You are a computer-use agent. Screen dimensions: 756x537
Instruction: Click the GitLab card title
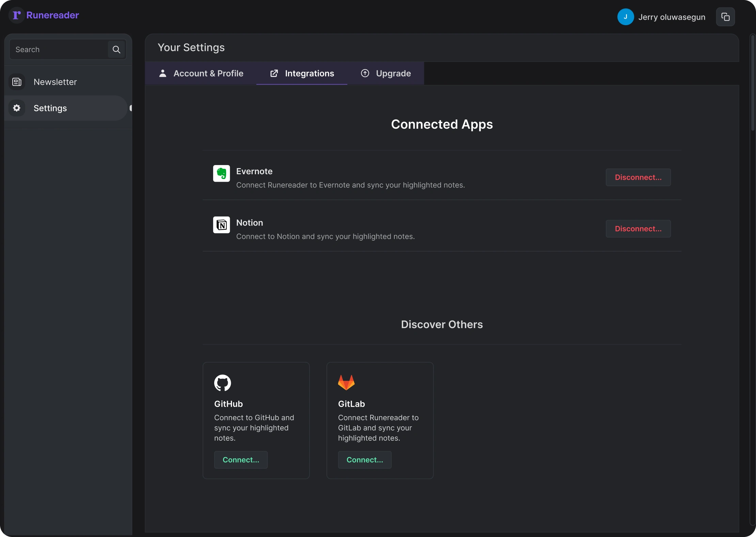tap(351, 404)
